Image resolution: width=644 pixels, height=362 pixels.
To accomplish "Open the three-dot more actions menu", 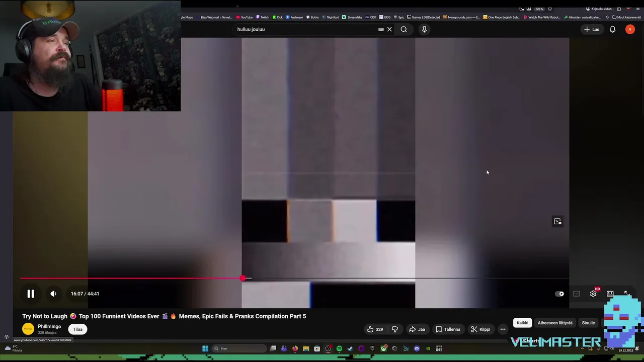I will (x=503, y=329).
